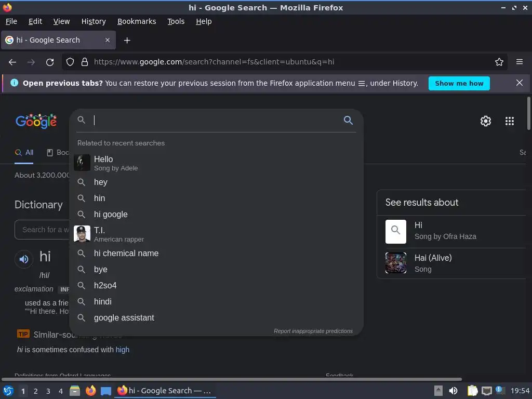Select the 'hi google' suggestion
The image size is (532, 399).
click(217, 215)
